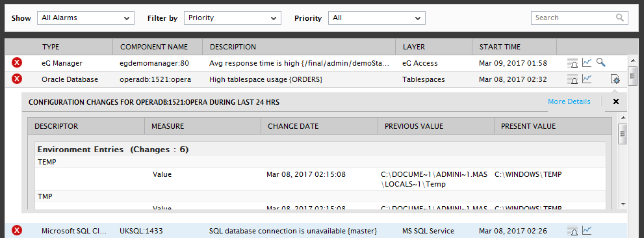
Task: Sort by the START TIME column header
Action: pyautogui.click(x=500, y=47)
